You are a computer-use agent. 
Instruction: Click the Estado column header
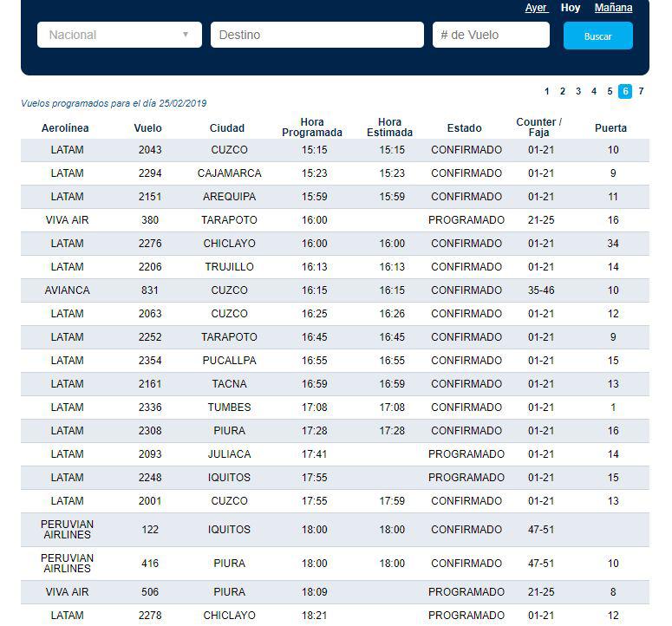464,128
